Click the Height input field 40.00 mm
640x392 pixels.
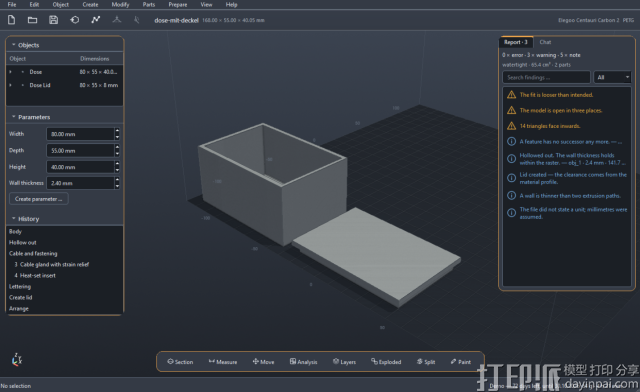coord(80,167)
